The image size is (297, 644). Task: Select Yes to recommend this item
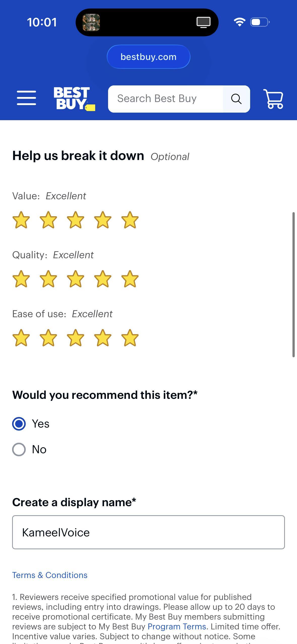coord(18,424)
